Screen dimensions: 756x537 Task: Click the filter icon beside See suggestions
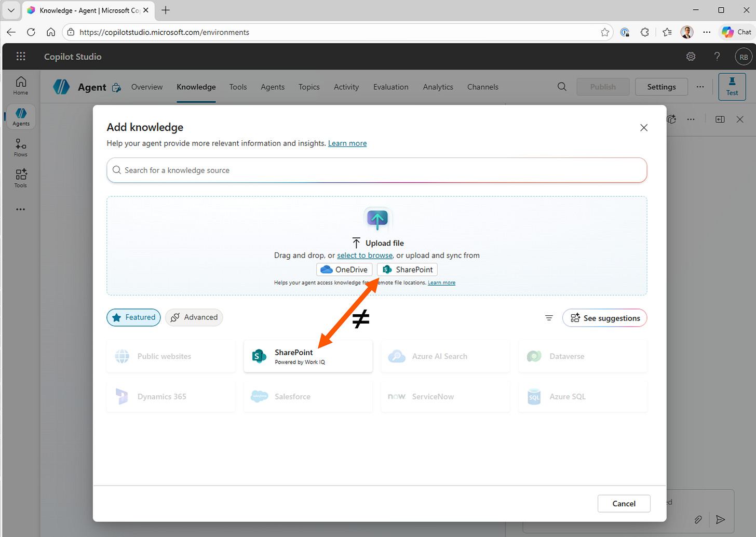549,318
